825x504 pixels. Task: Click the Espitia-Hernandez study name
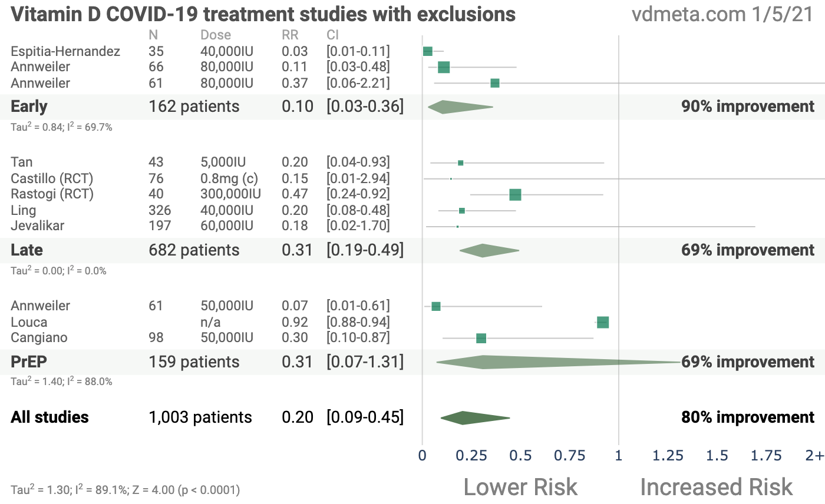click(65, 51)
